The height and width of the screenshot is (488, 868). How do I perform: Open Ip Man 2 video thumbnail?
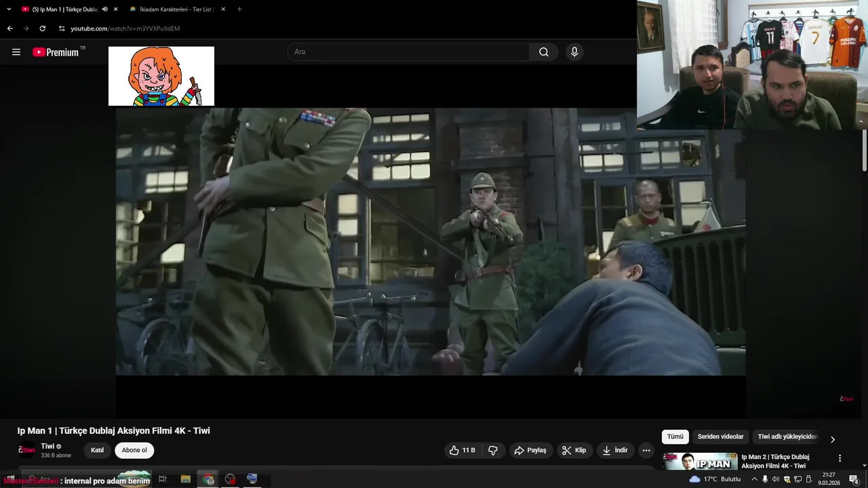[x=701, y=461]
